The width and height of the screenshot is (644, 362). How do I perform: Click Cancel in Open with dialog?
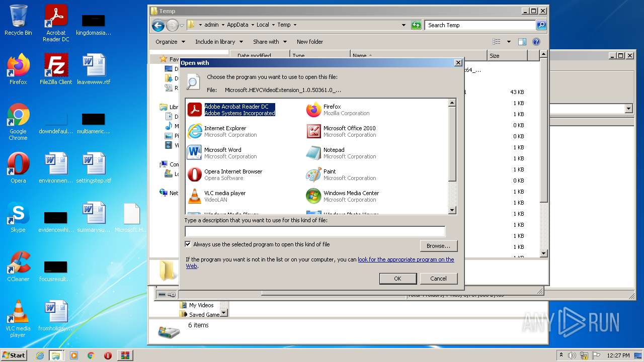(438, 279)
